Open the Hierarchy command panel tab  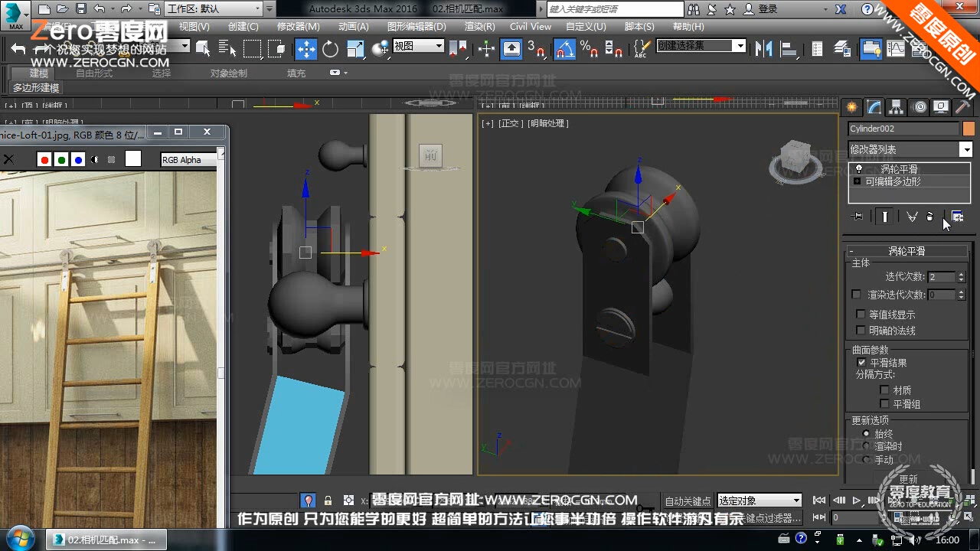(x=897, y=107)
